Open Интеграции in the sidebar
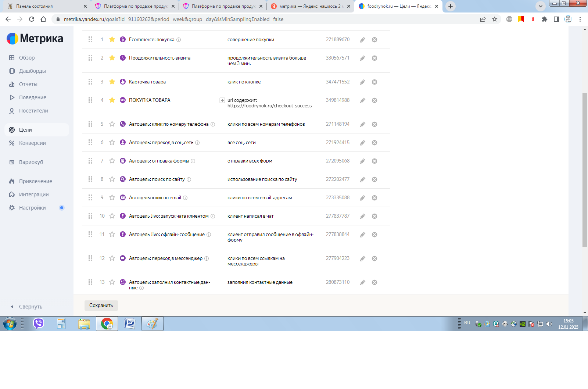Viewport: 588px width, 389px height. (37, 194)
